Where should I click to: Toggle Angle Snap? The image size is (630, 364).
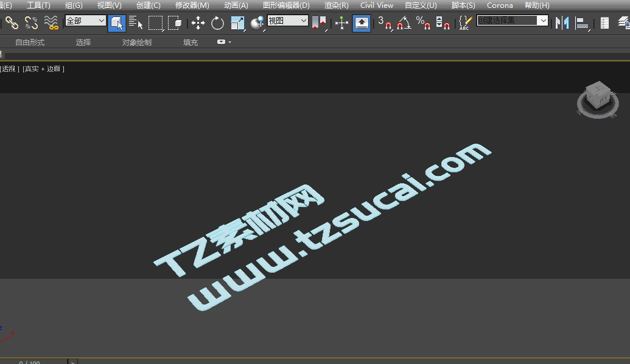coord(404,23)
